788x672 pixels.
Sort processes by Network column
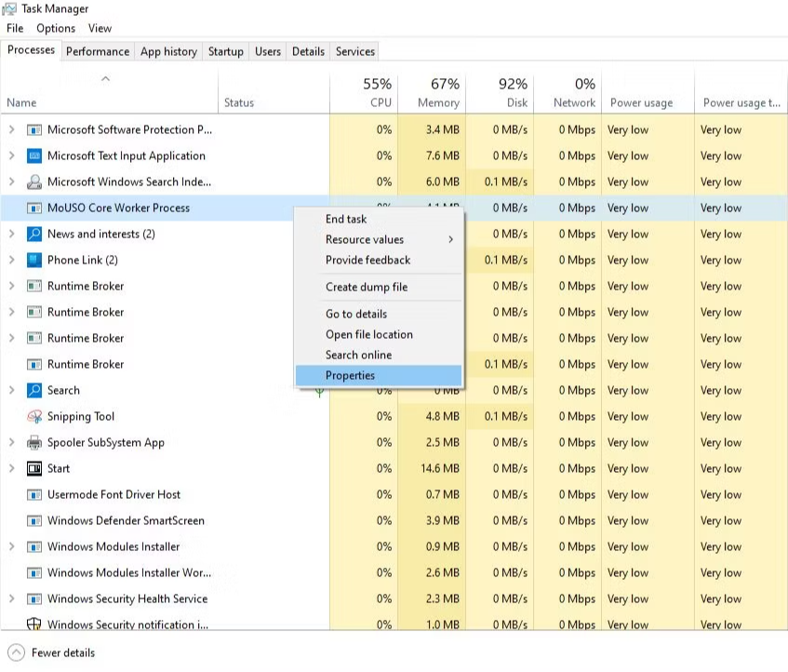[x=568, y=92]
